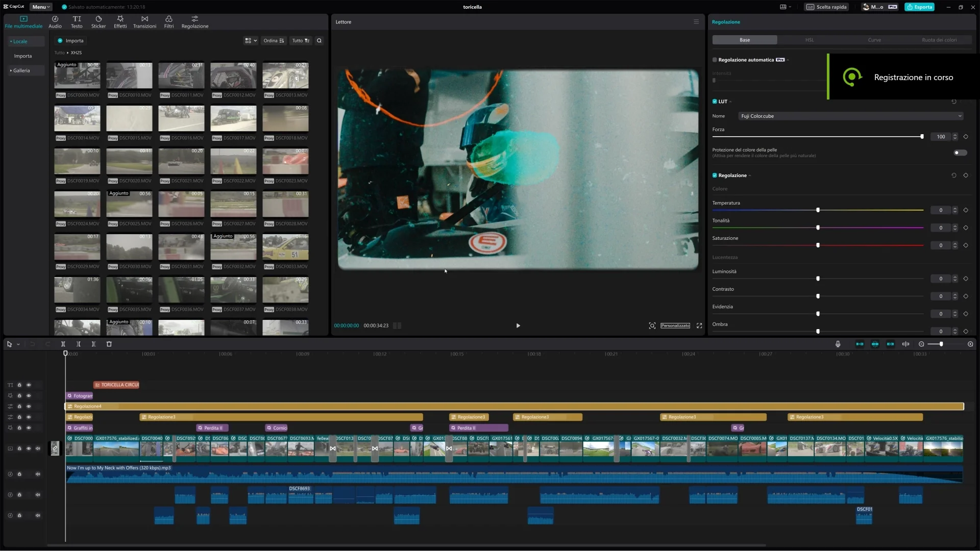This screenshot has width=980, height=551.
Task: Lock the TORICELLA CIRCUIT text track
Action: (19, 385)
